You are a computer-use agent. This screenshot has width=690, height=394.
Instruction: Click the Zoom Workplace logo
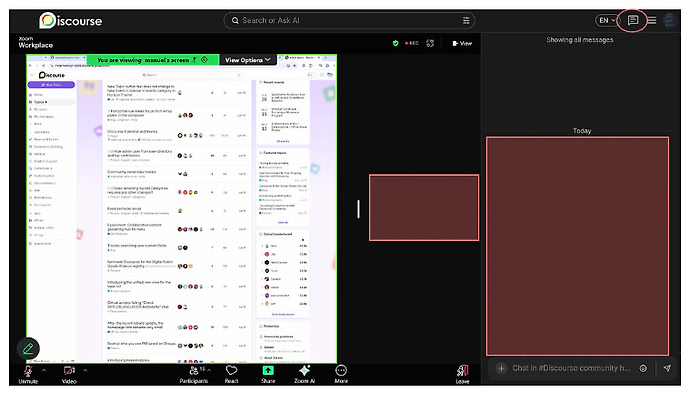point(35,43)
